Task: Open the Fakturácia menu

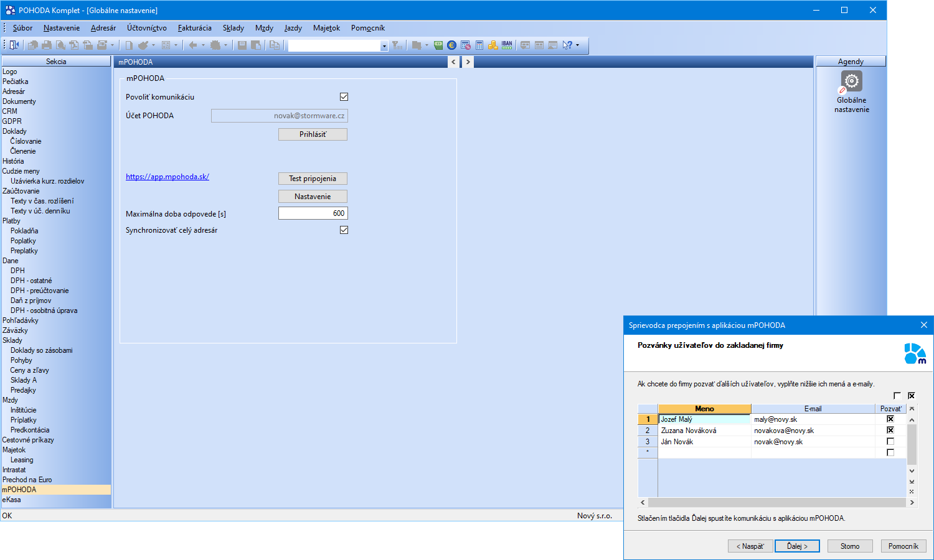Action: (194, 28)
